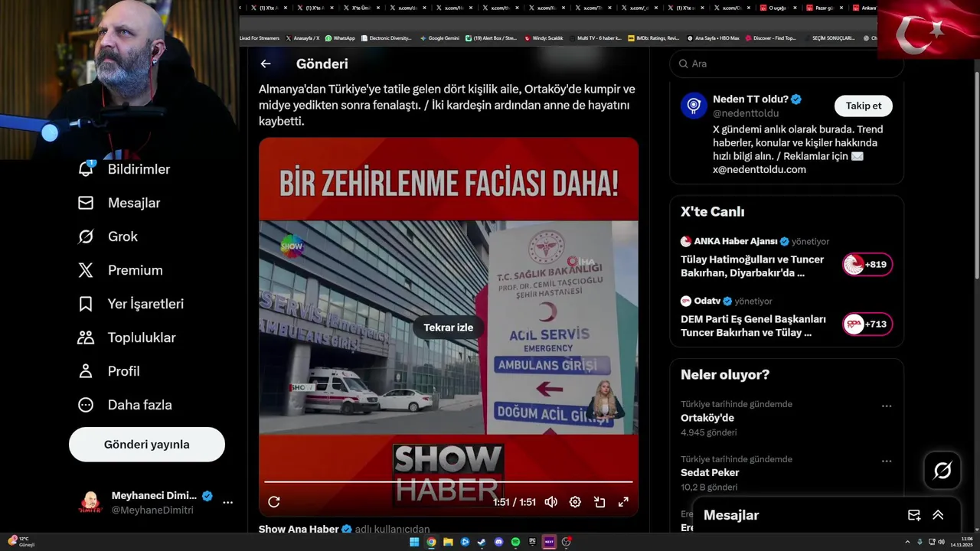
Task: Open the taskbar clock 11:06
Action: [961, 542]
